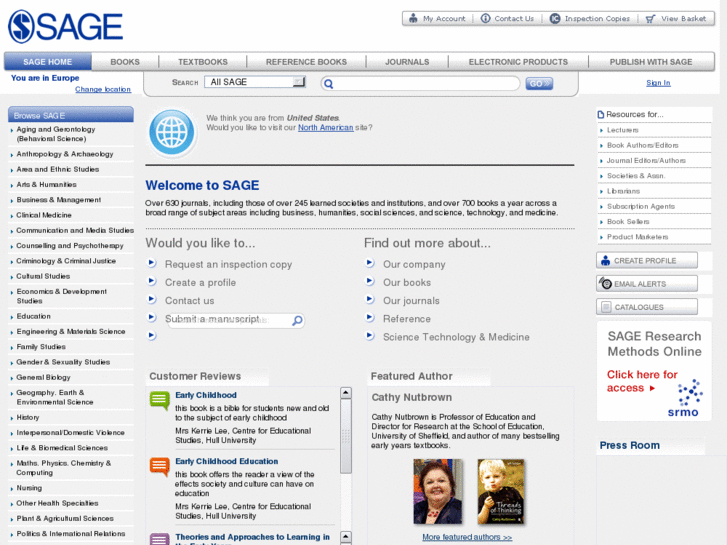This screenshot has width=727, height=545.
Task: Click the main search input field
Action: click(x=425, y=84)
